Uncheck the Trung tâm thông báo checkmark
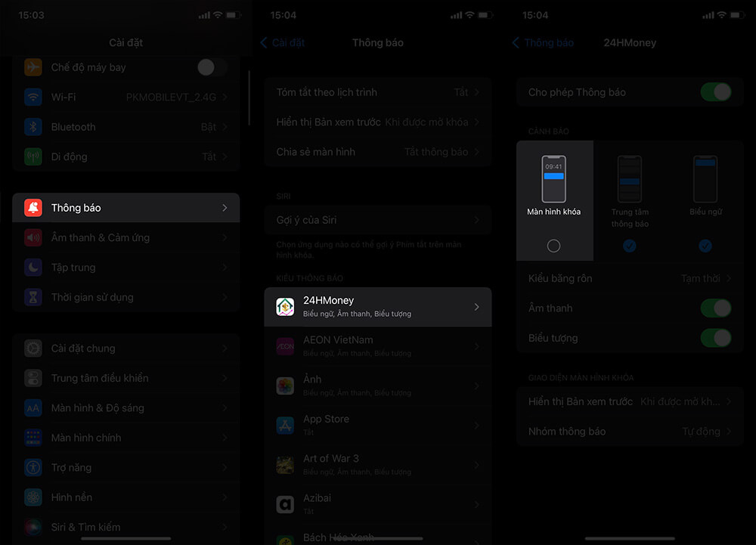The width and height of the screenshot is (756, 545). (x=630, y=246)
